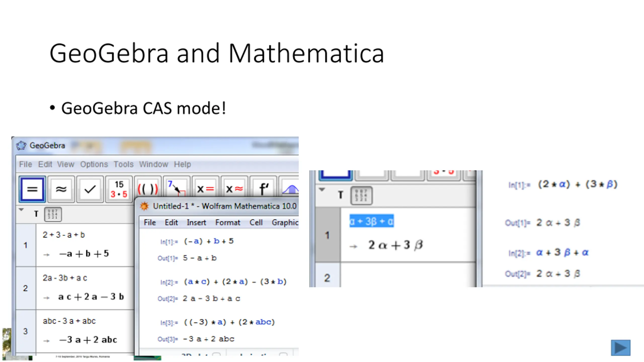Click output '-a + b + 5' in CAS
Screen dimensions: 644x362
click(84, 253)
